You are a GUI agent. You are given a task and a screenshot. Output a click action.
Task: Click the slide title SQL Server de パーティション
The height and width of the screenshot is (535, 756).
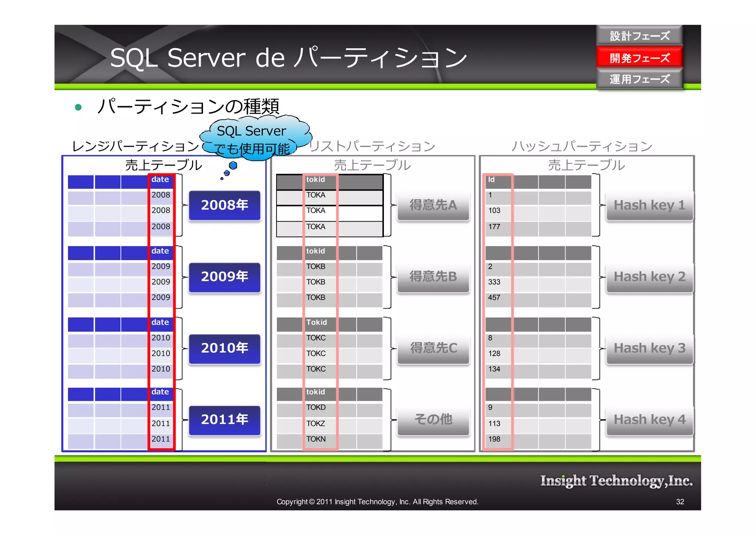click(x=289, y=58)
